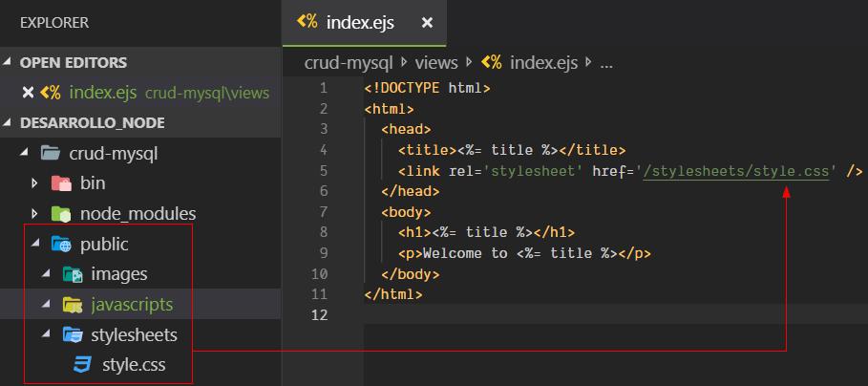Screen dimensions: 868x386
Task: Click the crud-mysql open folder icon
Action: click(51, 153)
